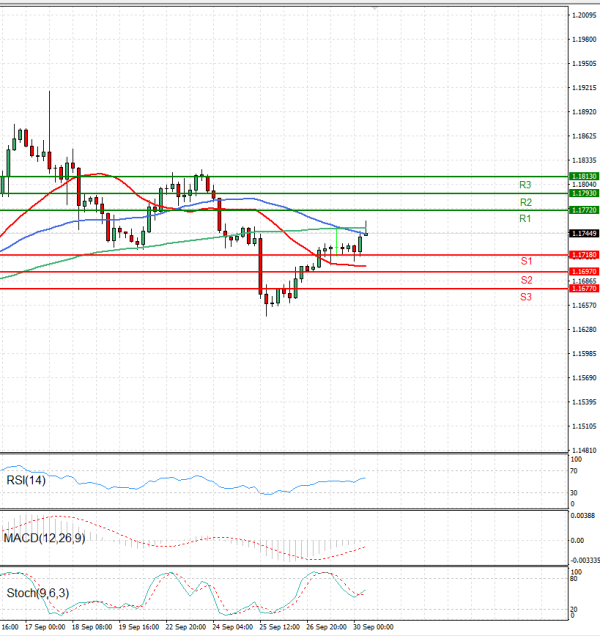This screenshot has width=600, height=636.
Task: Click the Stoch(9,6,3) indicator label
Action: (x=36, y=593)
